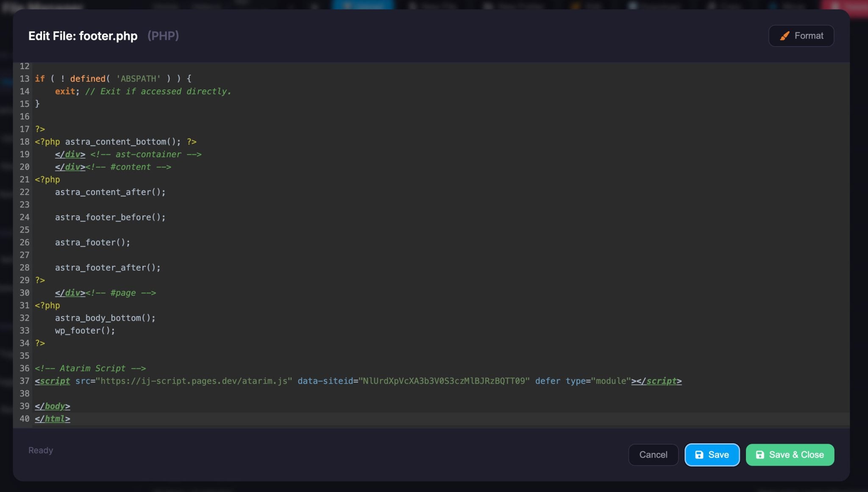The image size is (868, 492).
Task: Click astra_content_bottom() call on line 18
Action: [x=122, y=142]
